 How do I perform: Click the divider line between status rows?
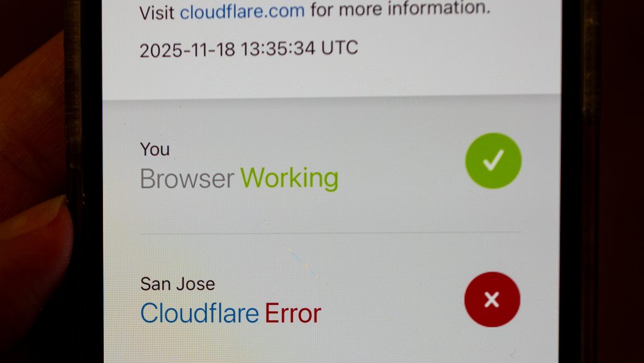tap(331, 233)
